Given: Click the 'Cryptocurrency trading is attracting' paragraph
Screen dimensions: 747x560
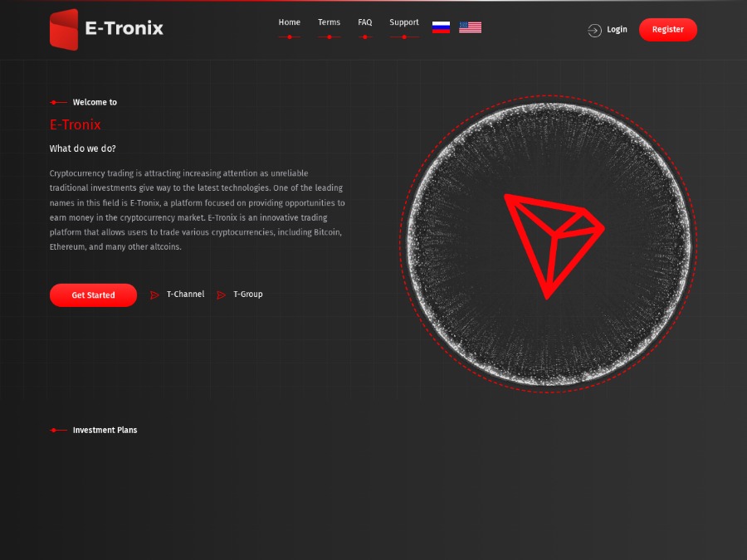Looking at the screenshot, I should [198, 210].
